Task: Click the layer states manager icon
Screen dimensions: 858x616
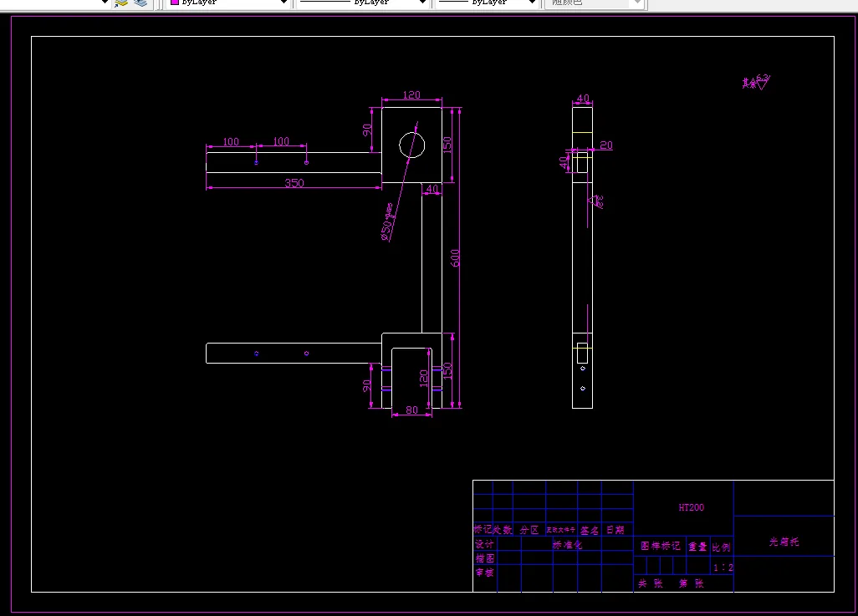Action: (140, 3)
